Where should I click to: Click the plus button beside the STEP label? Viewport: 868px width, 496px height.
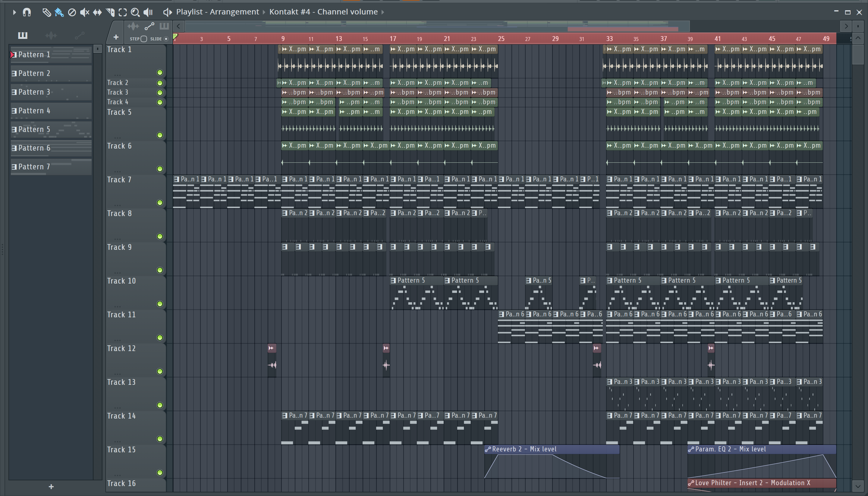[116, 37]
